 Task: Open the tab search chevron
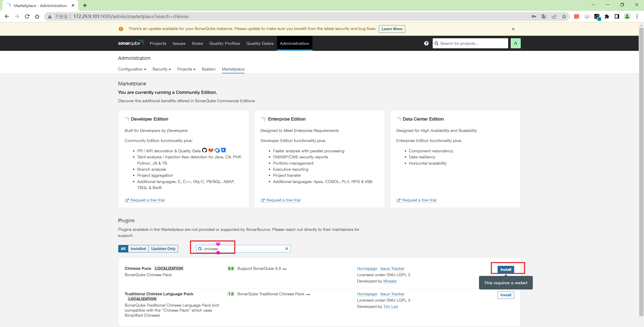[593, 5]
